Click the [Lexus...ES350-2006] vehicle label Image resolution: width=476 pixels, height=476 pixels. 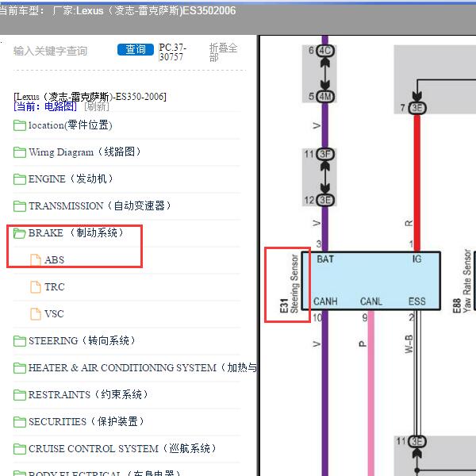[x=90, y=97]
